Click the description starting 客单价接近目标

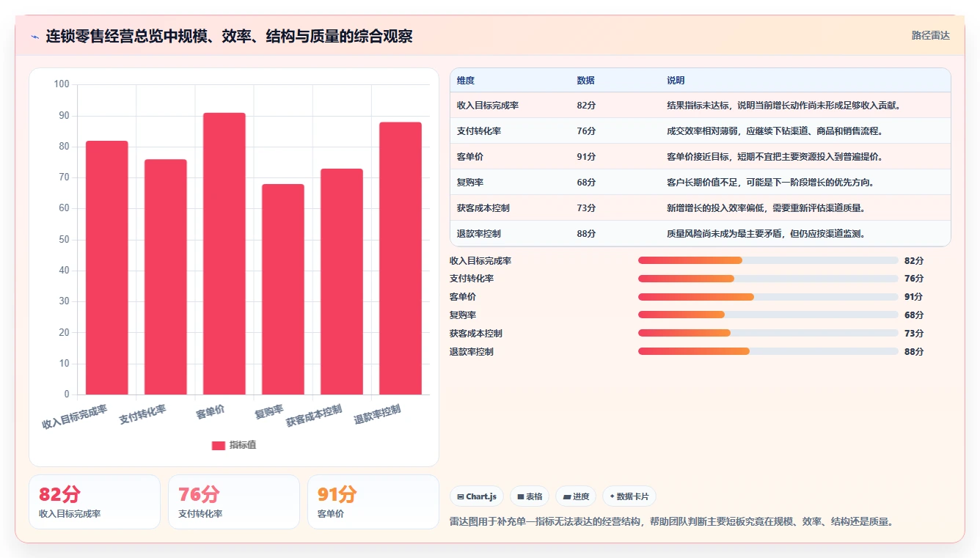[775, 157]
